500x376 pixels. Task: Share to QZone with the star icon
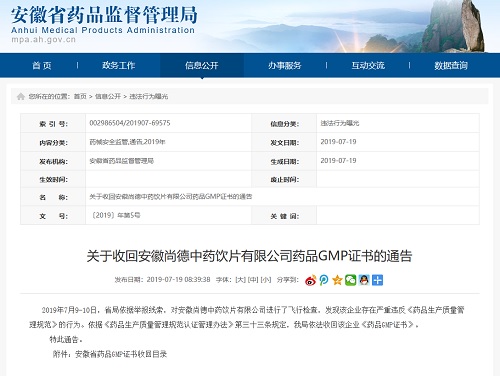click(337, 280)
